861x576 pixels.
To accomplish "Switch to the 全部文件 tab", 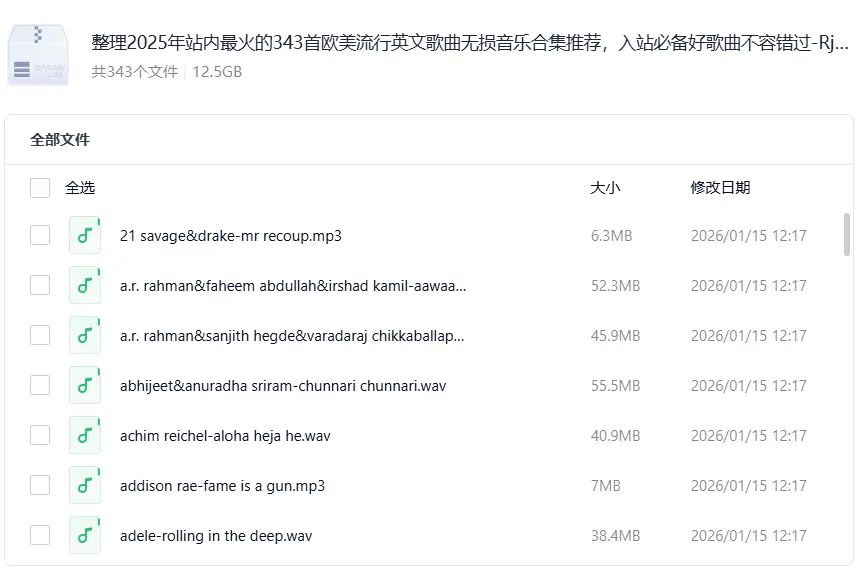I will click(58, 139).
